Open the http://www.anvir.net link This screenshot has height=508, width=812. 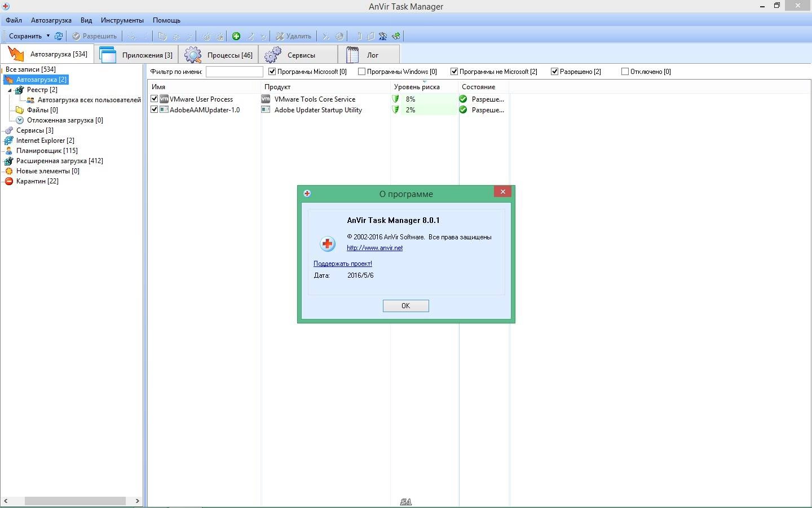pos(375,248)
